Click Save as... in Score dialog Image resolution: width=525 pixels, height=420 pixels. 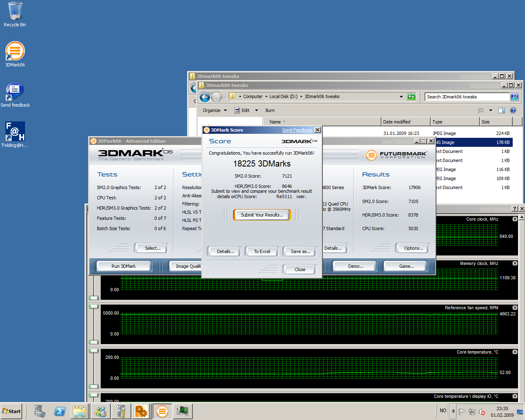300,251
